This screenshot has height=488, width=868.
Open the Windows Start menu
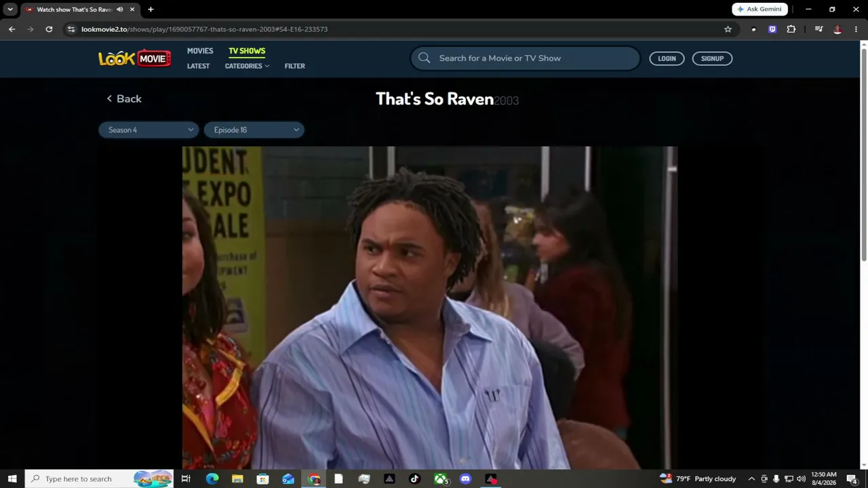pos(12,479)
